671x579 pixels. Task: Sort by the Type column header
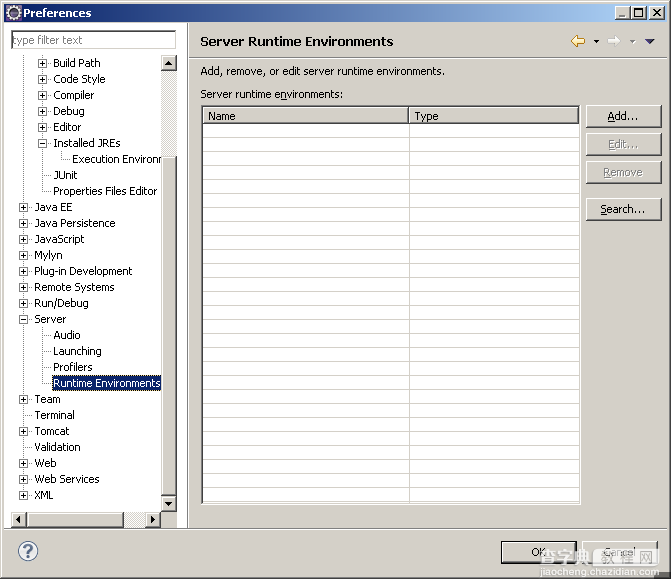tap(493, 116)
